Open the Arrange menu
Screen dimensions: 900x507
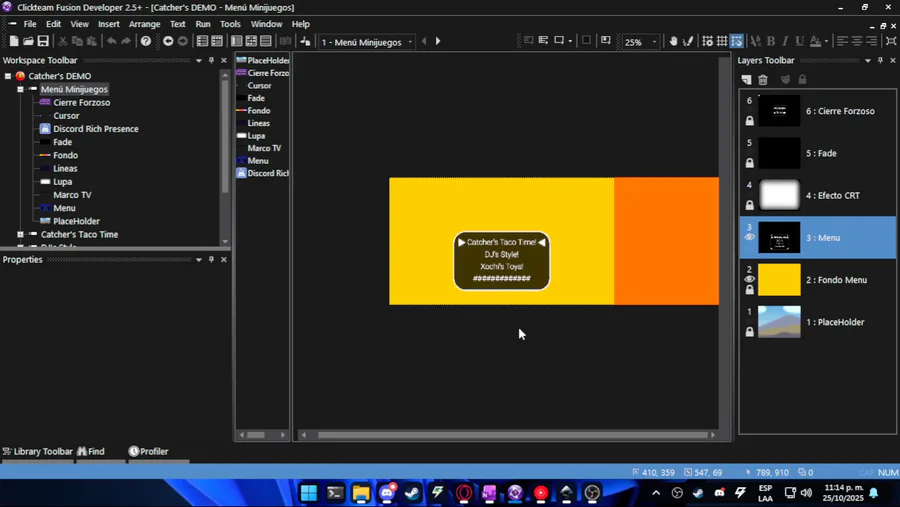click(145, 24)
